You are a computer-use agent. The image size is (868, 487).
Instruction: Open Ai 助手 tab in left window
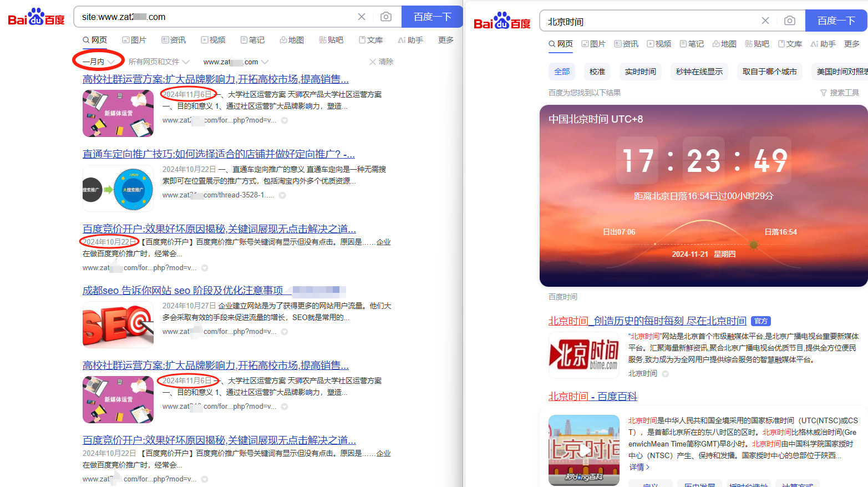tap(410, 40)
